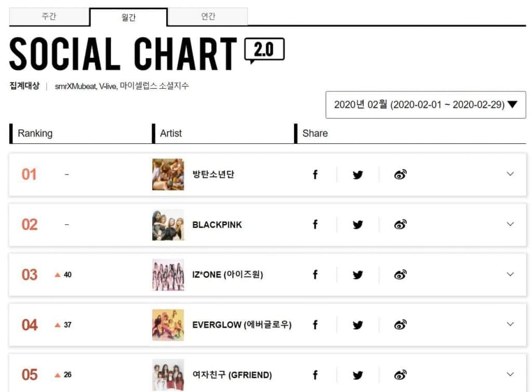532x392 pixels.
Task: Share IZ*ONE on Twitter
Action: coord(357,275)
